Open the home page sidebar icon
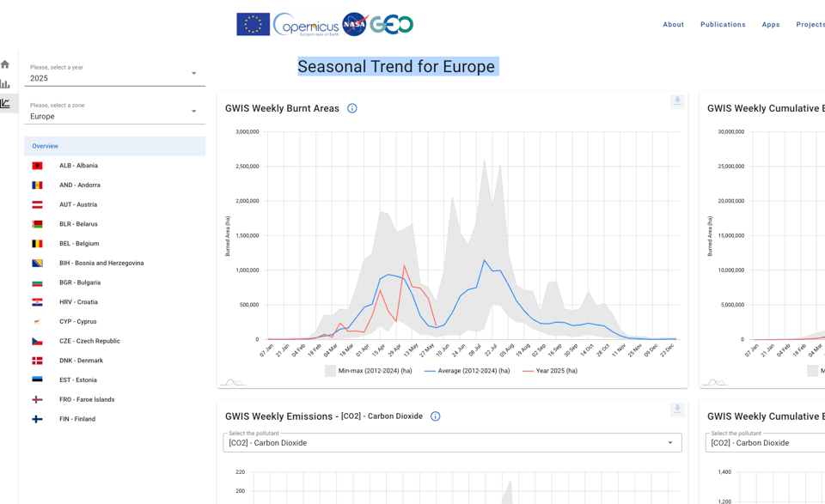Viewport: 825px width, 504px height. (x=5, y=64)
